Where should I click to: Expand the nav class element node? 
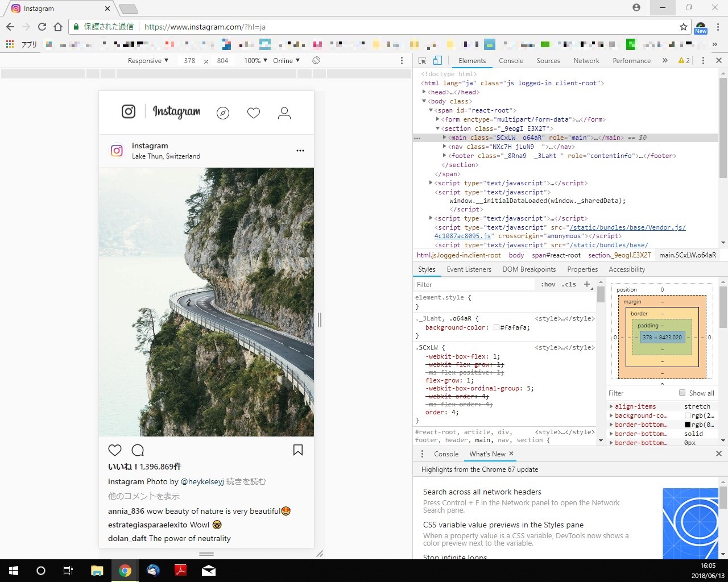(445, 147)
